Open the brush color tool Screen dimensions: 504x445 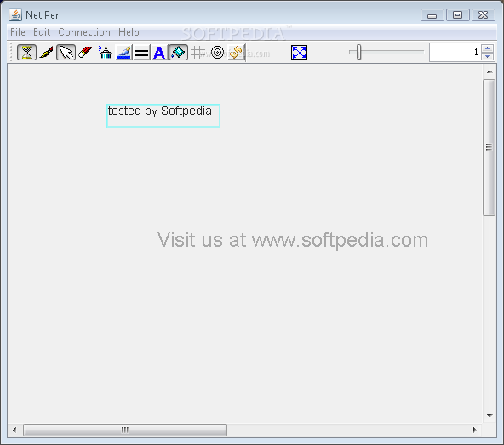(x=123, y=53)
